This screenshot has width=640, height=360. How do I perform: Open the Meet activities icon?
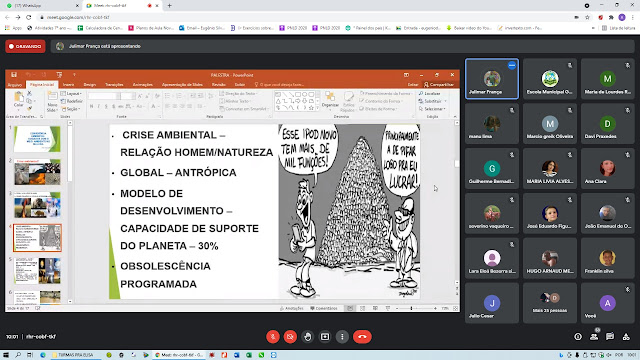click(x=626, y=337)
